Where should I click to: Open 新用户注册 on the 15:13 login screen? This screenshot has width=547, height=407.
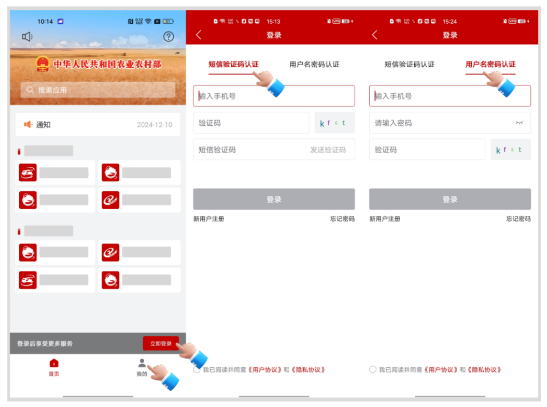point(209,219)
